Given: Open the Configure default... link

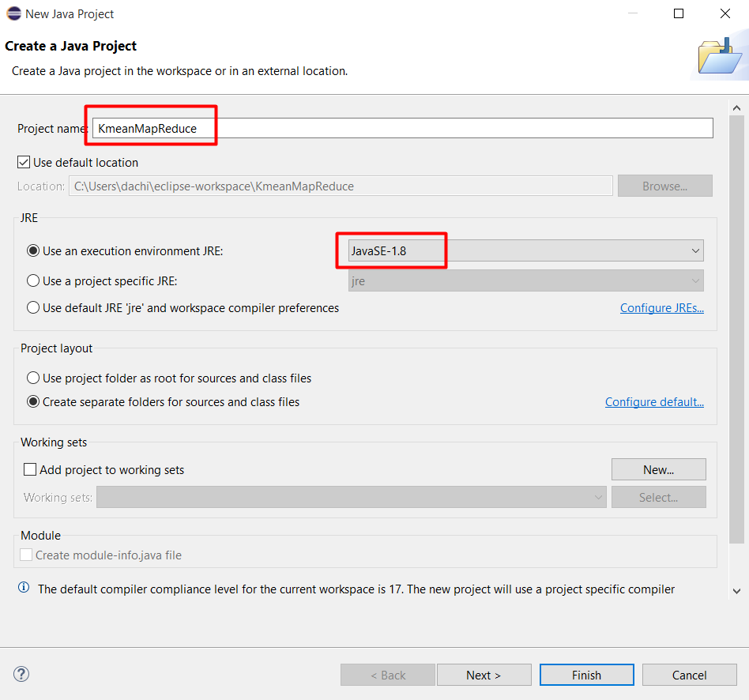Looking at the screenshot, I should tap(653, 402).
